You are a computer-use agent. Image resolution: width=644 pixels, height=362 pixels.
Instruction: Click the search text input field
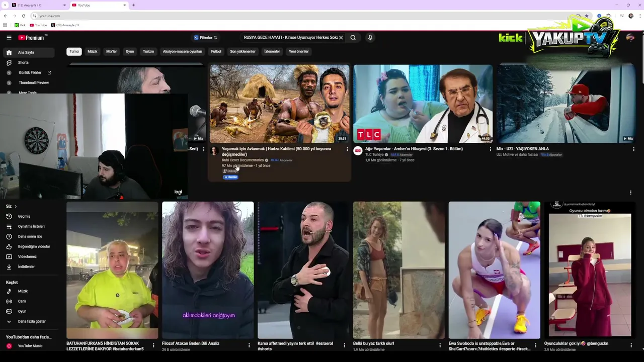click(289, 38)
